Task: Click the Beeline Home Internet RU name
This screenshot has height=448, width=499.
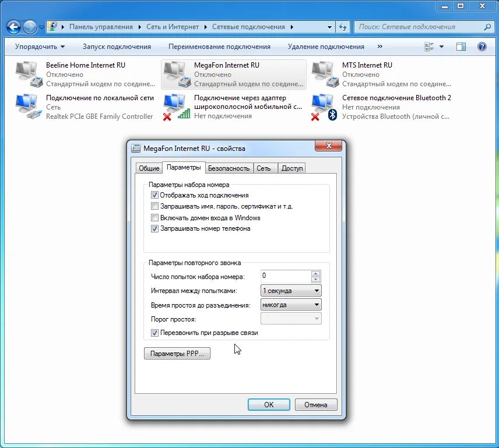Action: [86, 65]
